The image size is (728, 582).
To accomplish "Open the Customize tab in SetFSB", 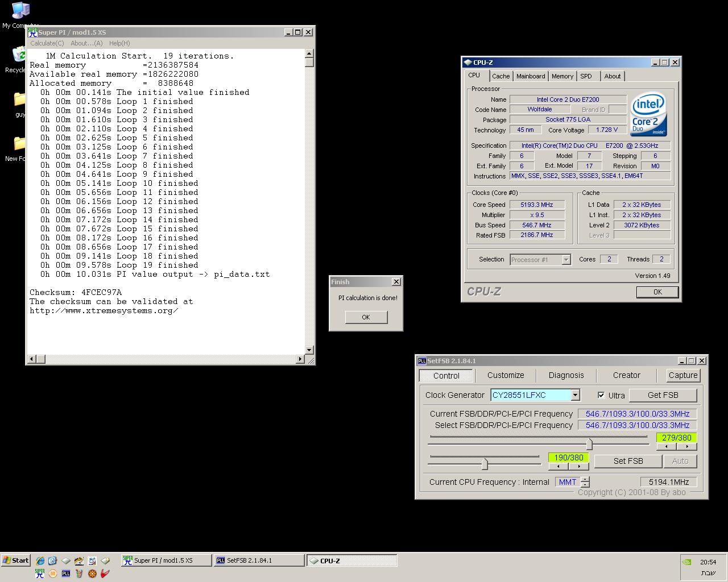I will pos(506,375).
